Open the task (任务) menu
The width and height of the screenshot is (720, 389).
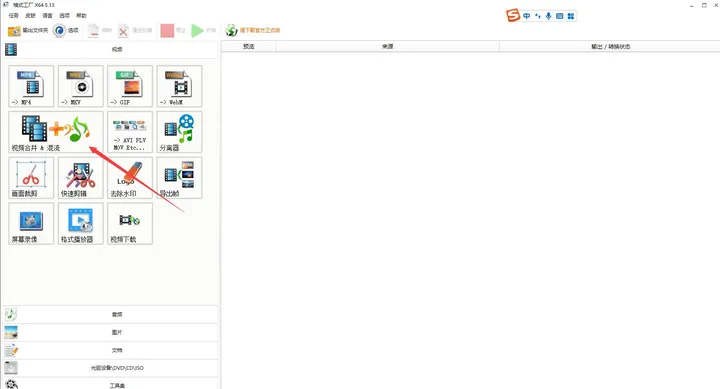[14, 16]
